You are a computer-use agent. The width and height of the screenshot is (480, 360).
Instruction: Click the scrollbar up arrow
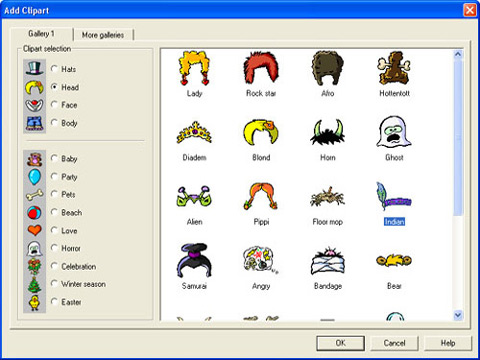click(x=458, y=54)
